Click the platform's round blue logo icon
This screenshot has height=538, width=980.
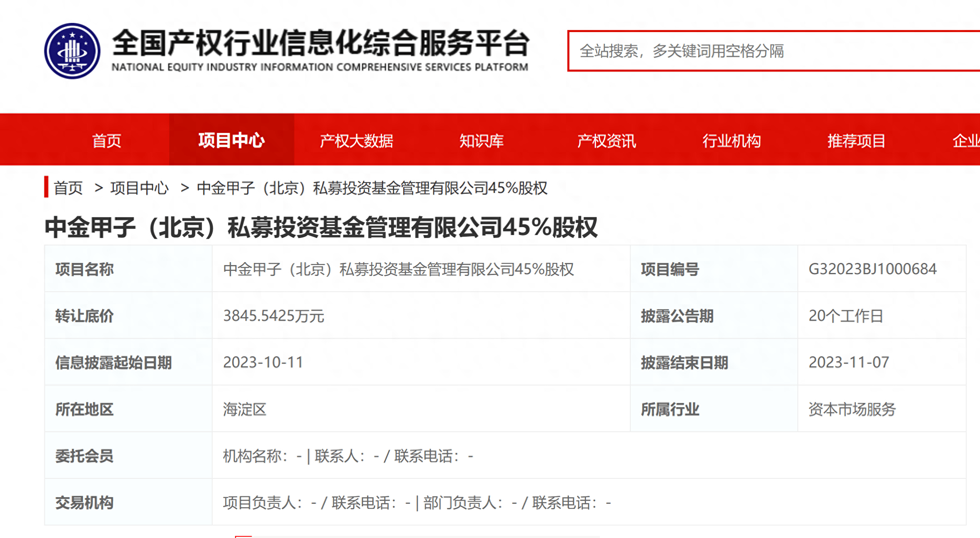[x=72, y=51]
